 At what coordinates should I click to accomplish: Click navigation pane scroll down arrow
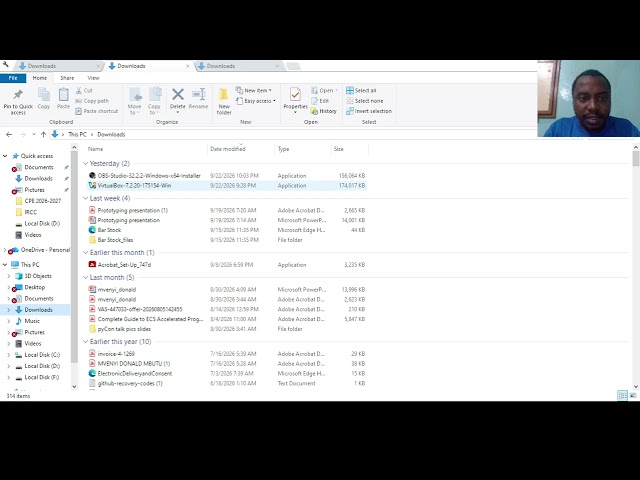click(74, 386)
